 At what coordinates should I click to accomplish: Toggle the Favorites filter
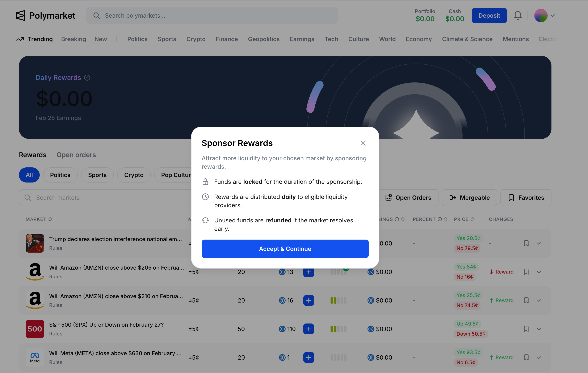tap(526, 198)
